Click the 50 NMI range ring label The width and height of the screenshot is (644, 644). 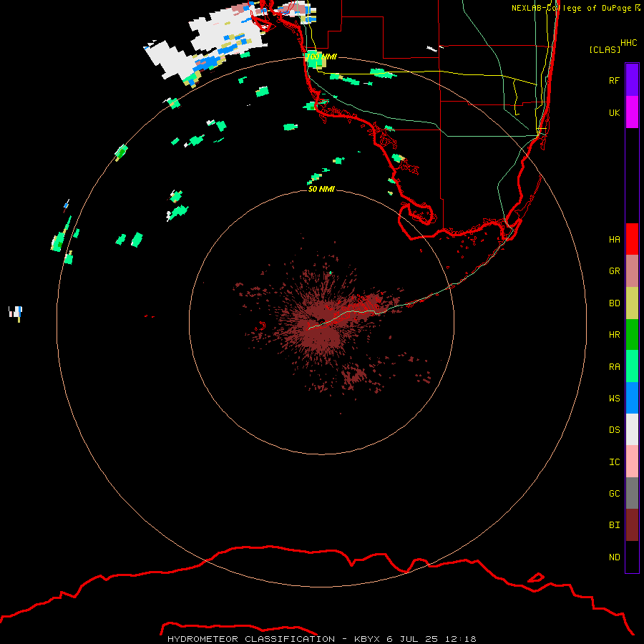click(x=321, y=189)
